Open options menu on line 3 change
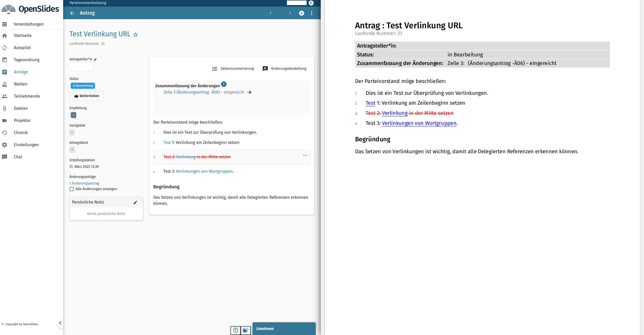Screen dimensions: 644x335 click(305, 155)
